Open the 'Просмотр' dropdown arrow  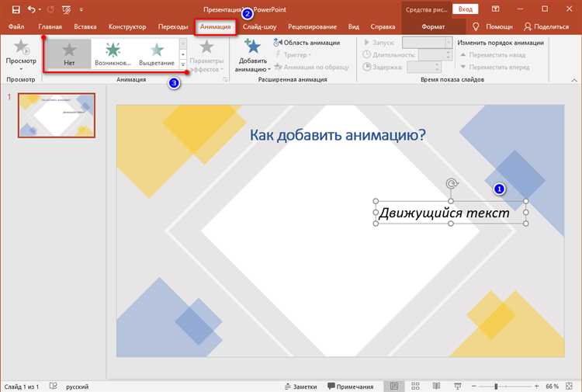tap(20, 68)
